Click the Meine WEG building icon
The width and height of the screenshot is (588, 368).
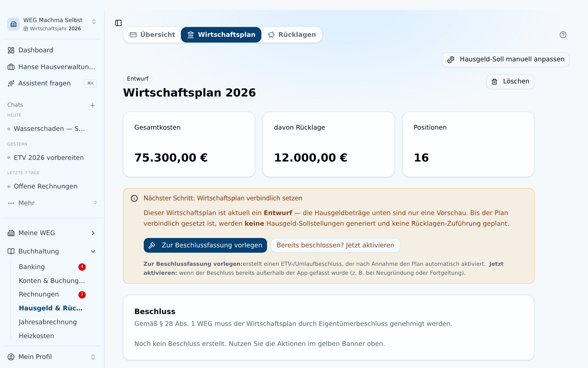tap(11, 233)
